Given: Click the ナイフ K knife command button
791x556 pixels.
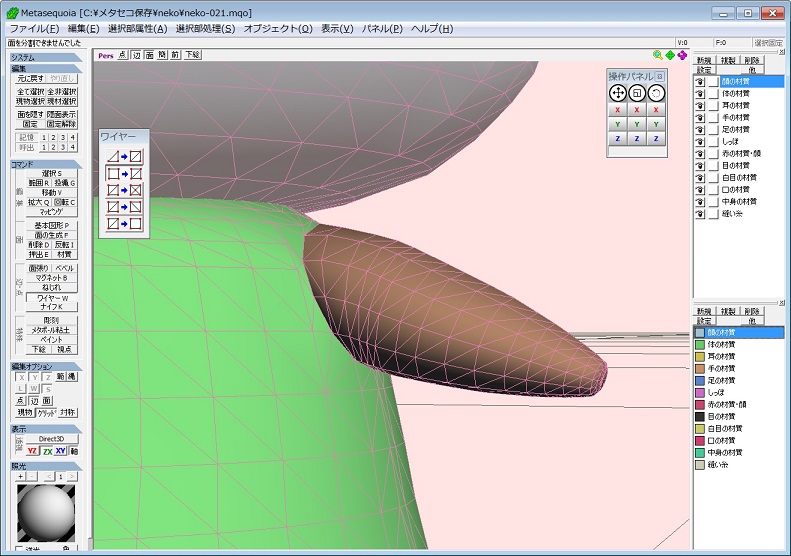Looking at the screenshot, I should pyautogui.click(x=50, y=307).
